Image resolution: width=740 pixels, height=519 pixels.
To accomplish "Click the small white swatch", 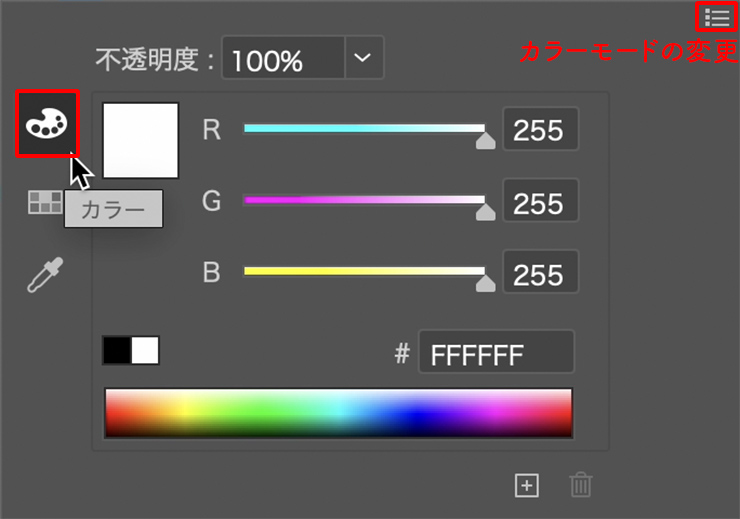I will pyautogui.click(x=145, y=350).
